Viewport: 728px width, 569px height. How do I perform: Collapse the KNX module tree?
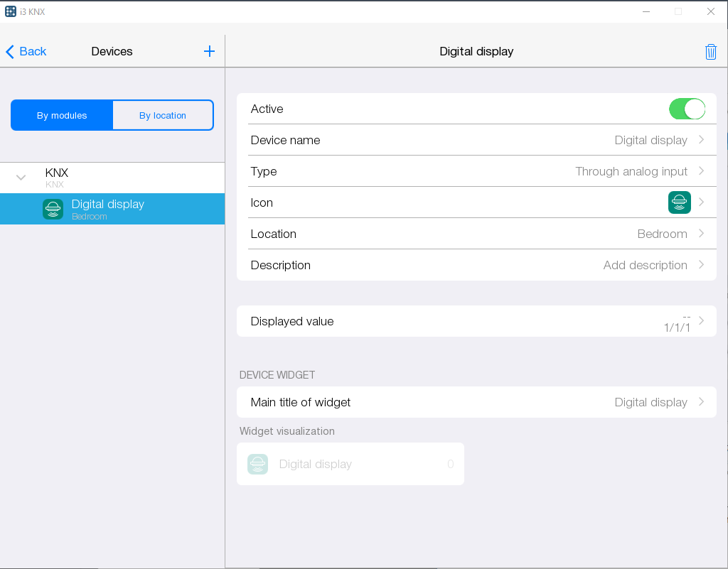[20, 178]
